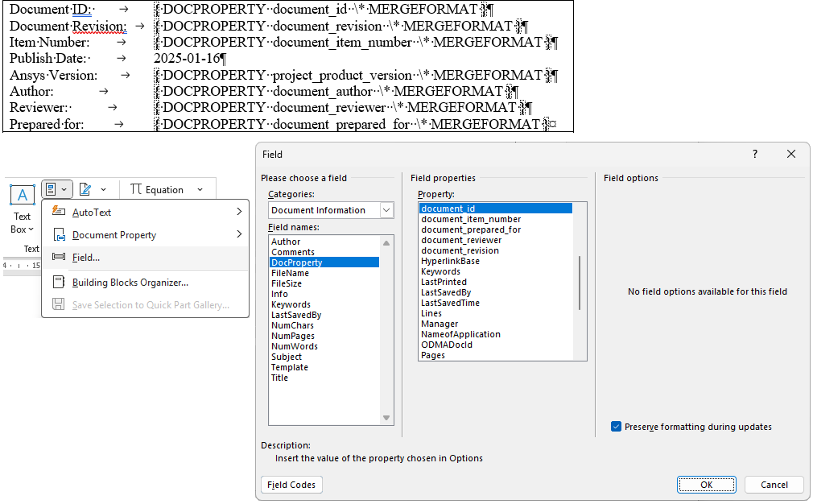Select FileName in Field names list

pos(290,273)
